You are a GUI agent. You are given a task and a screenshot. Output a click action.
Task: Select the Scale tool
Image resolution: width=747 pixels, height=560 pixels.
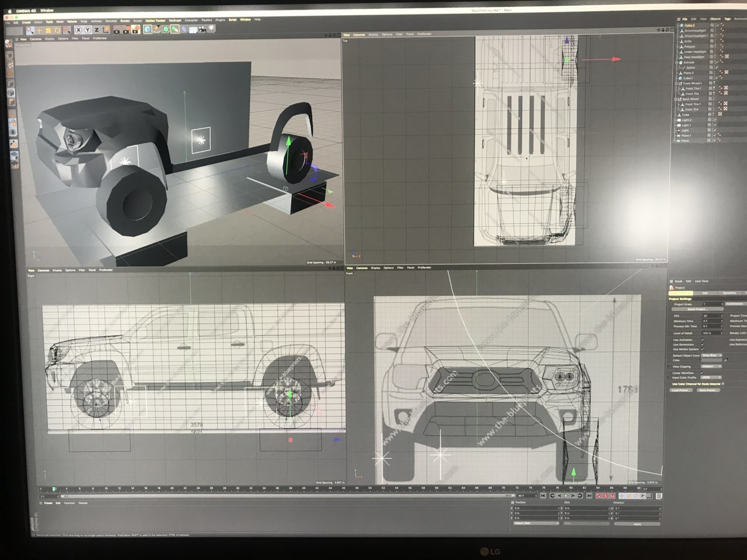tap(48, 30)
